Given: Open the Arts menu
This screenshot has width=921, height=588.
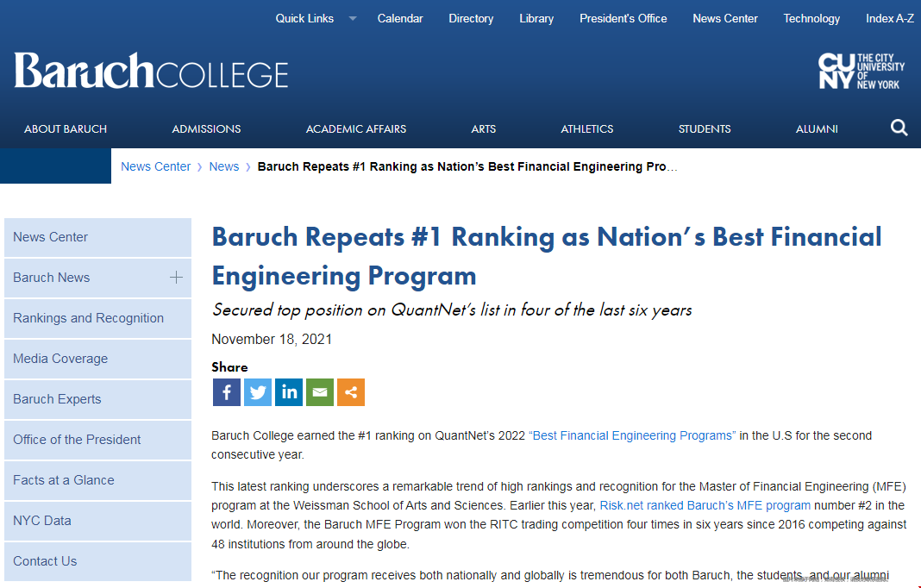Looking at the screenshot, I should [484, 129].
